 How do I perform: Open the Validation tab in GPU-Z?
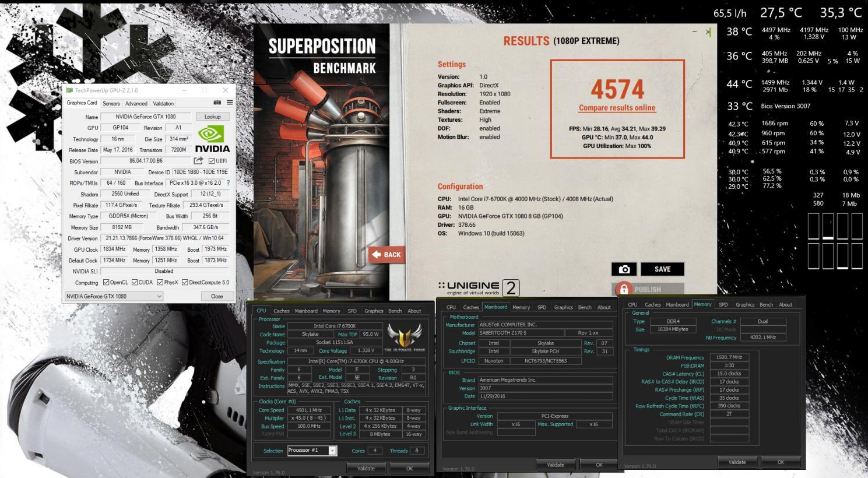[163, 103]
